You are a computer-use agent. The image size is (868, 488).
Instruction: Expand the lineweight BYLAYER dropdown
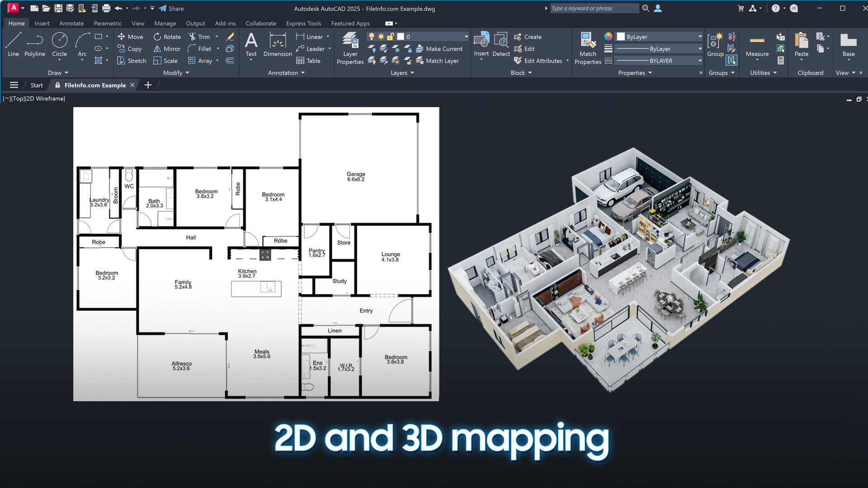pyautogui.click(x=699, y=61)
